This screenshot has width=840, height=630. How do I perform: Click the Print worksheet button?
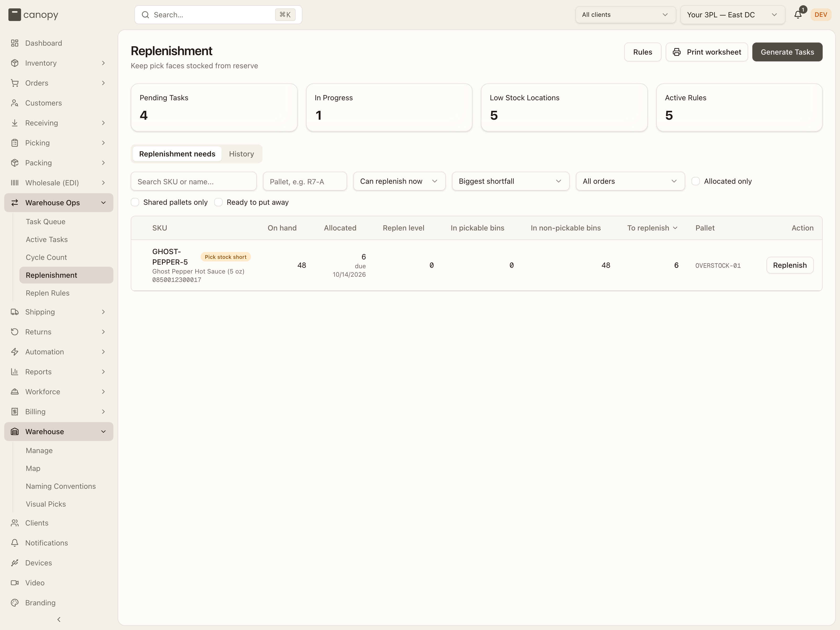coord(706,52)
